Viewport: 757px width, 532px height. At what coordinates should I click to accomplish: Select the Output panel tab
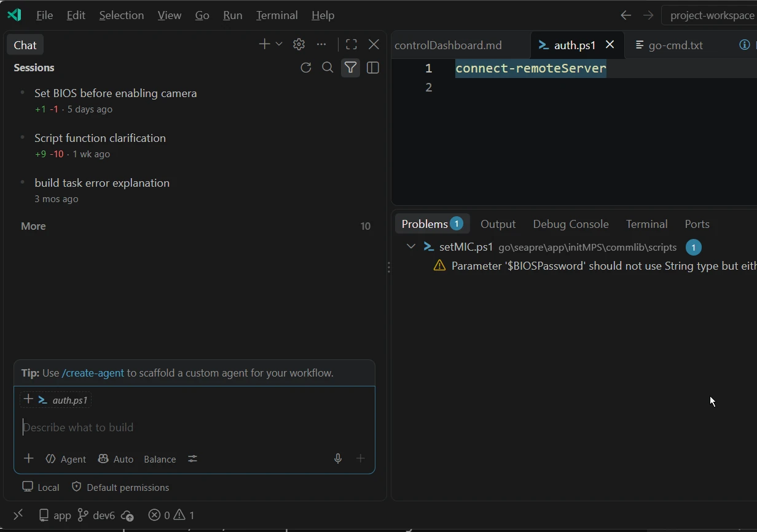click(498, 224)
